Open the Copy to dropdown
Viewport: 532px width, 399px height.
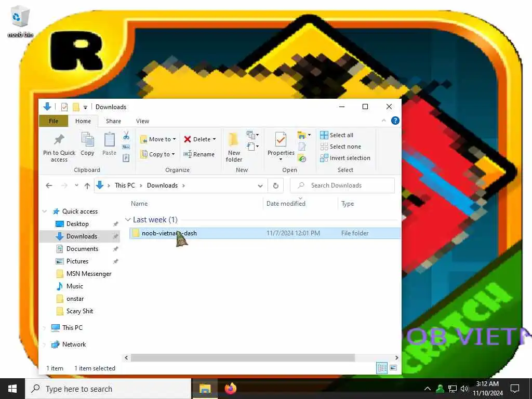(157, 154)
